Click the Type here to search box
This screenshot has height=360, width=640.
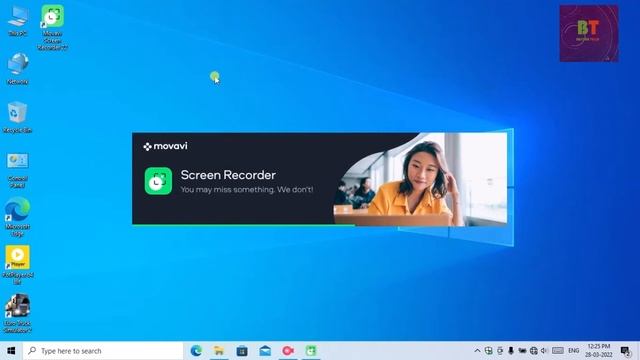pos(103,351)
